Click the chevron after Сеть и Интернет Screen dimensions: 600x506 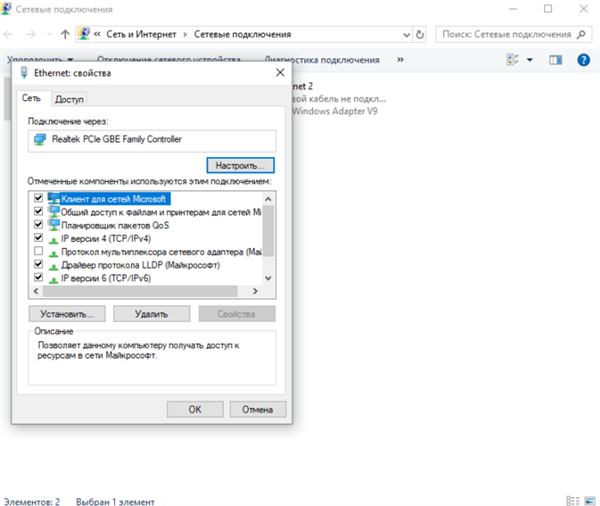pos(185,35)
